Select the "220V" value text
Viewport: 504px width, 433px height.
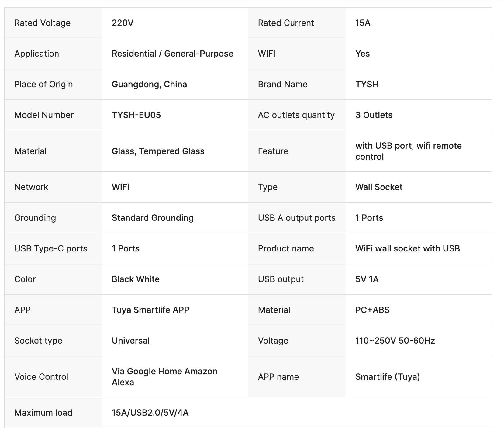123,23
